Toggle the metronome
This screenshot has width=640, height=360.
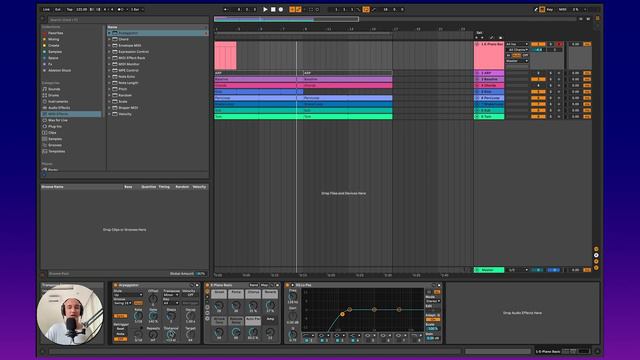[120, 9]
